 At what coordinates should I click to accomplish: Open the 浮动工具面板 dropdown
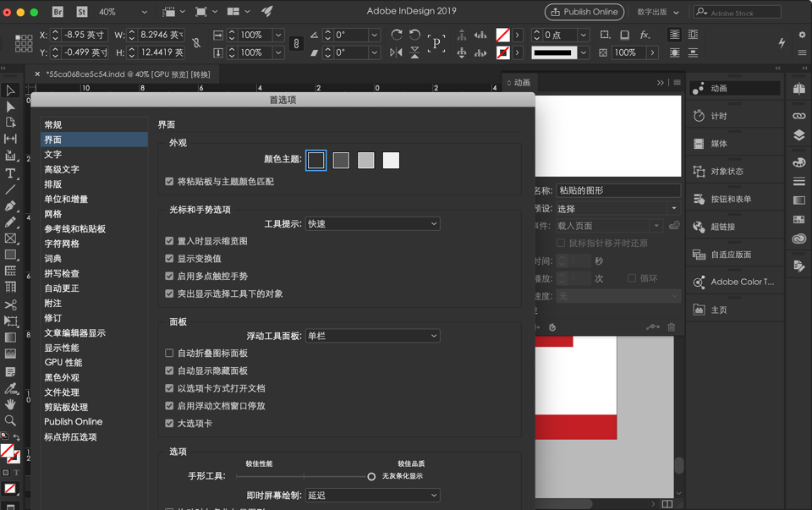click(372, 336)
